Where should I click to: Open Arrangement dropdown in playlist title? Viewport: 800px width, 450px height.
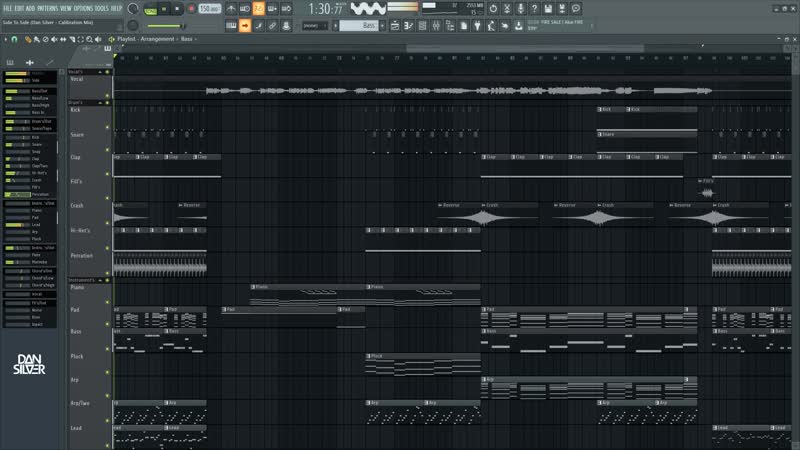[x=157, y=39]
